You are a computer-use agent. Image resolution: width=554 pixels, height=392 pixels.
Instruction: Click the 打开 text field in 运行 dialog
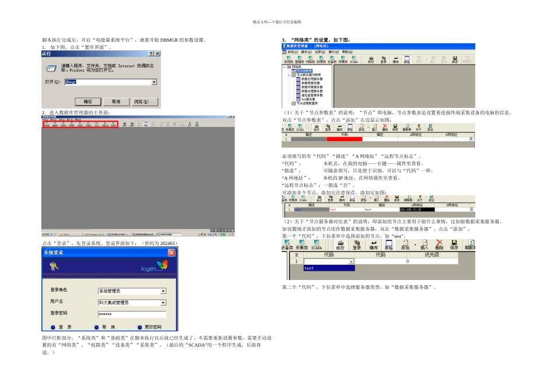108,82
